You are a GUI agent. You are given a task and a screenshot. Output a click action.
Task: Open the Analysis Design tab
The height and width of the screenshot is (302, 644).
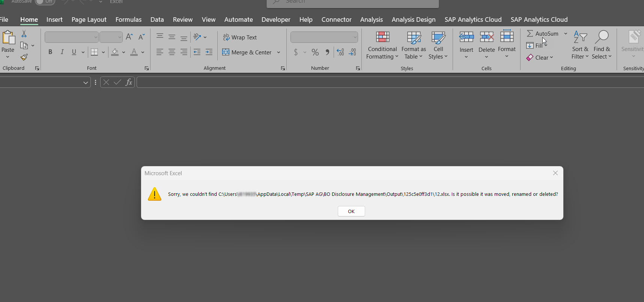pos(414,20)
